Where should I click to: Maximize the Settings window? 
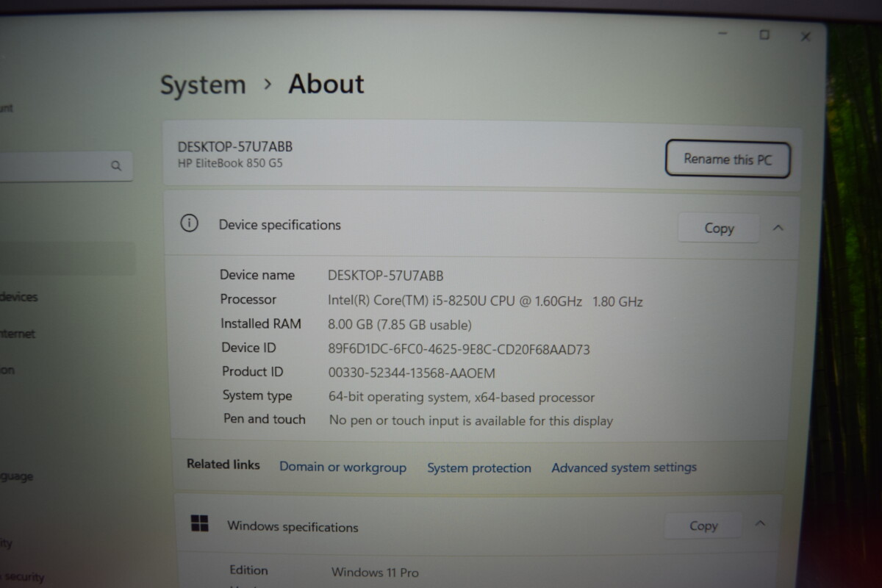764,35
